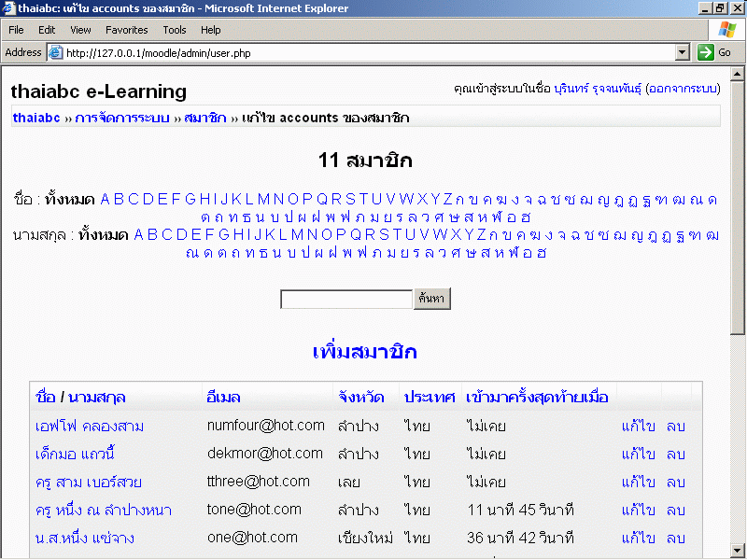Open the File menu

tap(16, 30)
